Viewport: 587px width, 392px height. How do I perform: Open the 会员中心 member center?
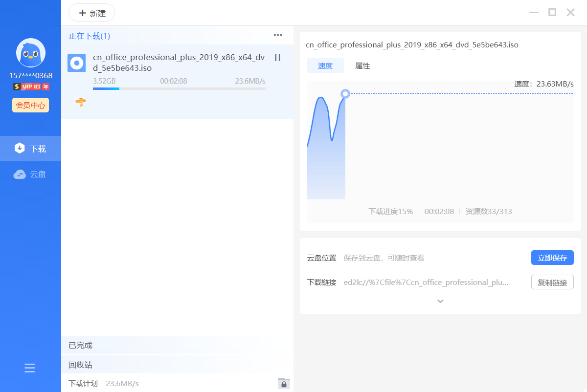pyautogui.click(x=30, y=105)
